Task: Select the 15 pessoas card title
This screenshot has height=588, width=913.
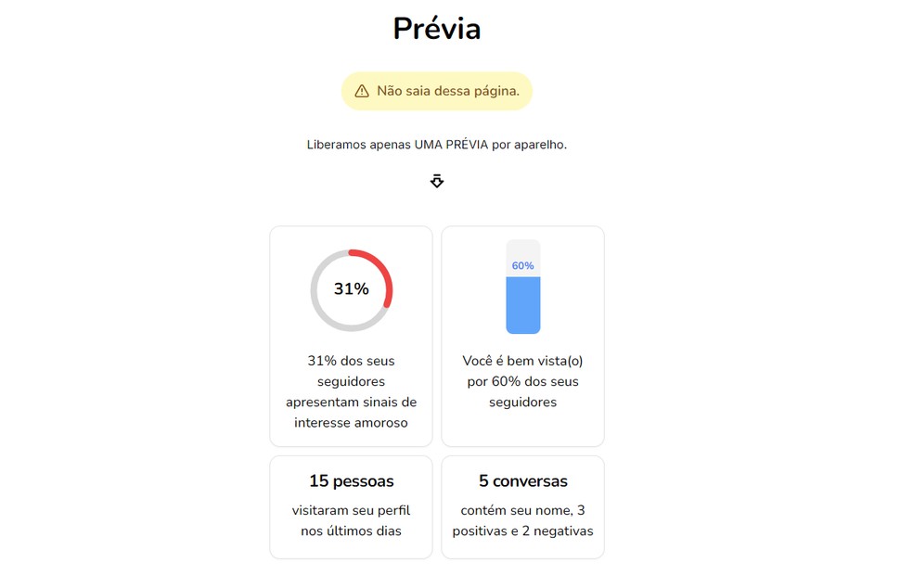Action: (351, 480)
